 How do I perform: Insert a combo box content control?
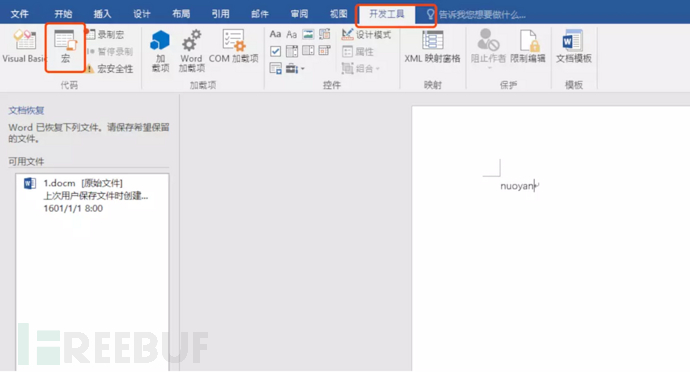(x=291, y=52)
